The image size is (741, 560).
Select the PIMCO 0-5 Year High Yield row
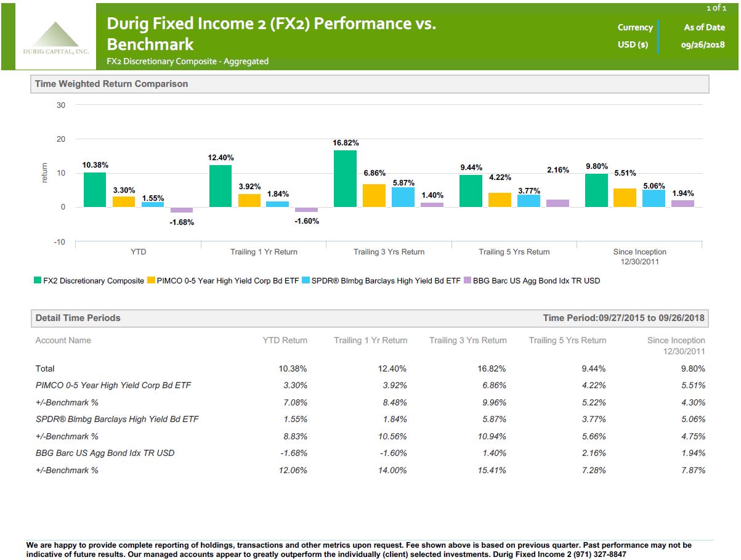(370, 386)
